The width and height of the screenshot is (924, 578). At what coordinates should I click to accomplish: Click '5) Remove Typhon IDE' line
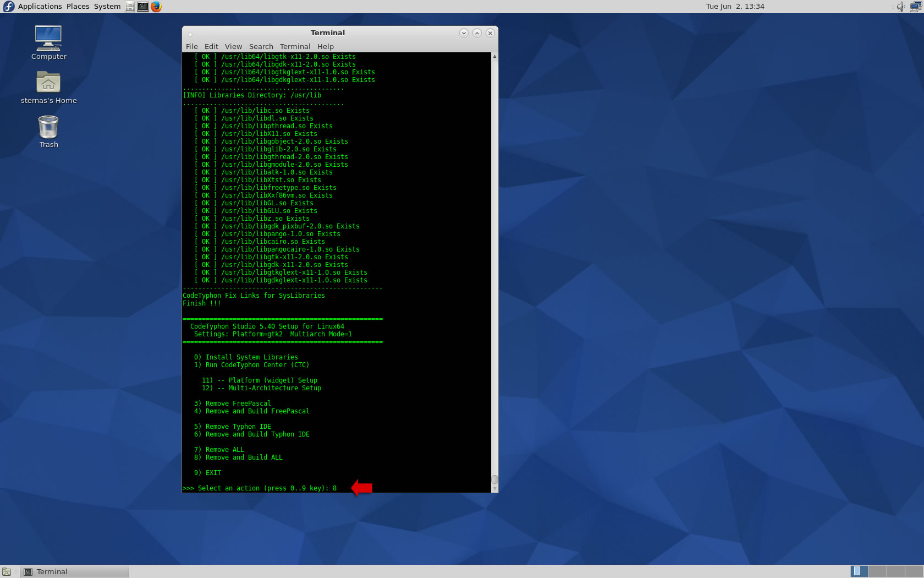(232, 427)
